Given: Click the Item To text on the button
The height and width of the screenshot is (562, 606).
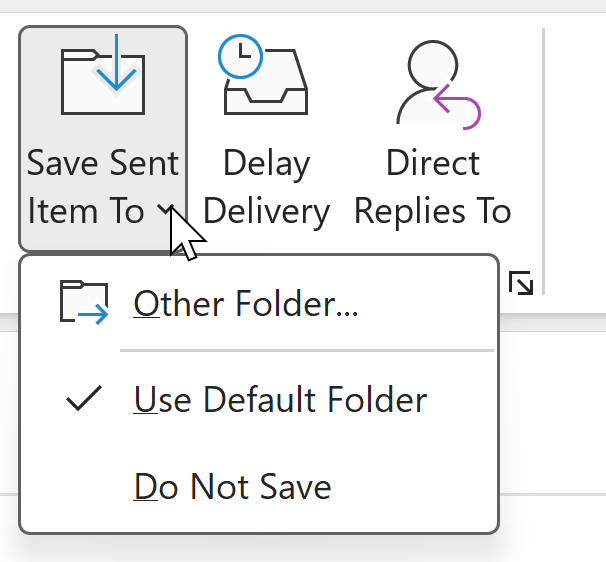Looking at the screenshot, I should [x=86, y=211].
